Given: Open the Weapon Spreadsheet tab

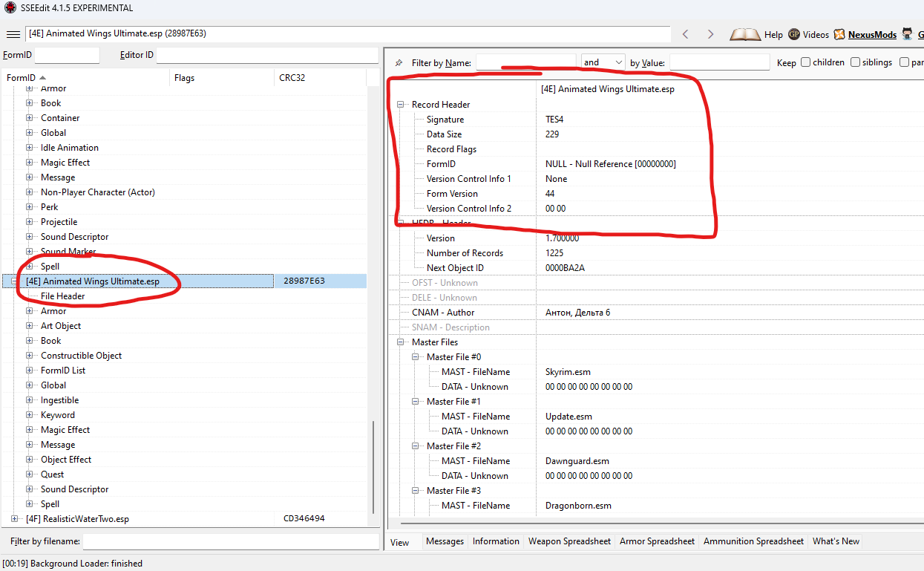Looking at the screenshot, I should tap(569, 541).
